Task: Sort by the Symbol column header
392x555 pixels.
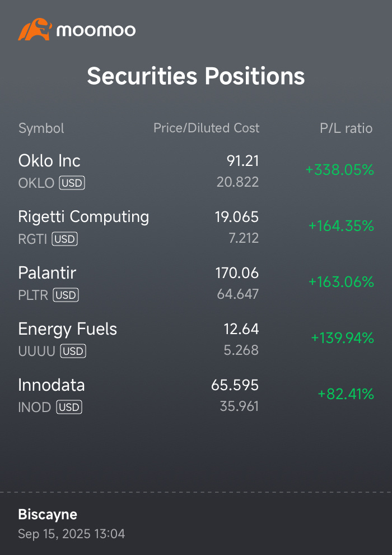Action: point(41,128)
